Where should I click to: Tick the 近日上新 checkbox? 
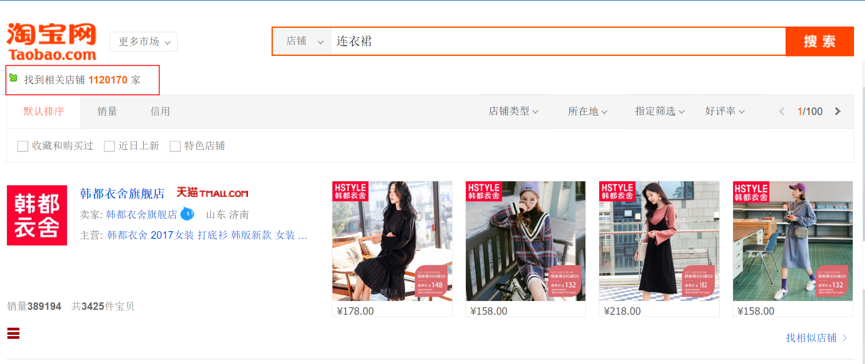tap(109, 146)
